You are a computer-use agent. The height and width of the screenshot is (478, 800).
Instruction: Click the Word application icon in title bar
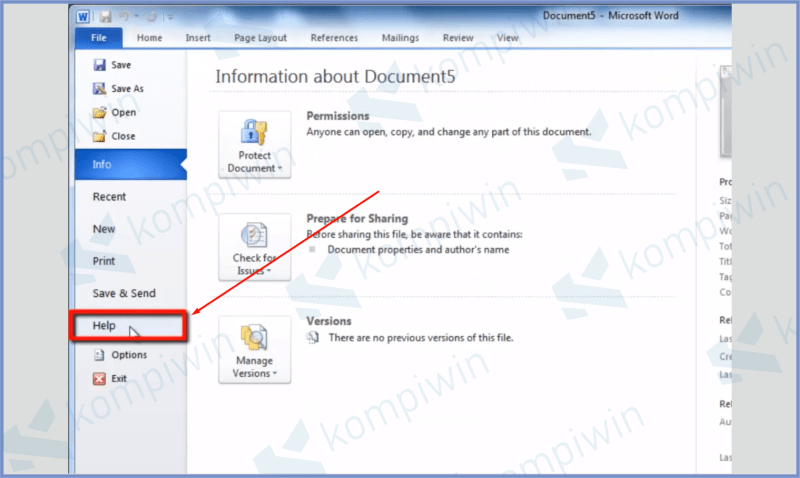(83, 17)
